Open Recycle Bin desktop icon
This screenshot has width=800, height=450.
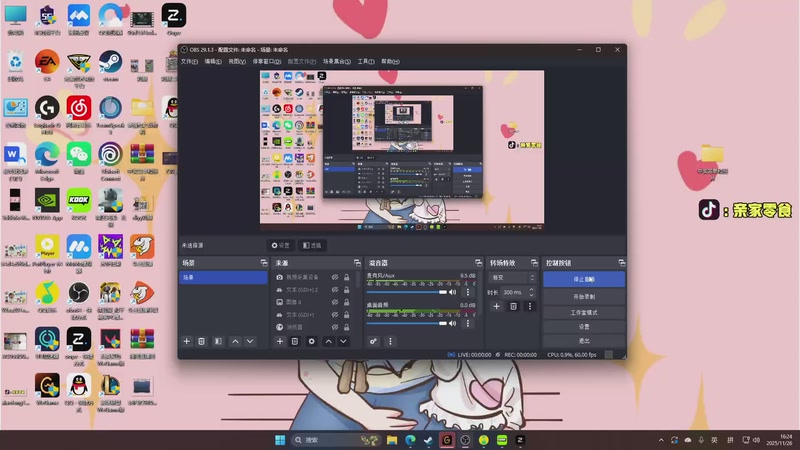(x=15, y=62)
